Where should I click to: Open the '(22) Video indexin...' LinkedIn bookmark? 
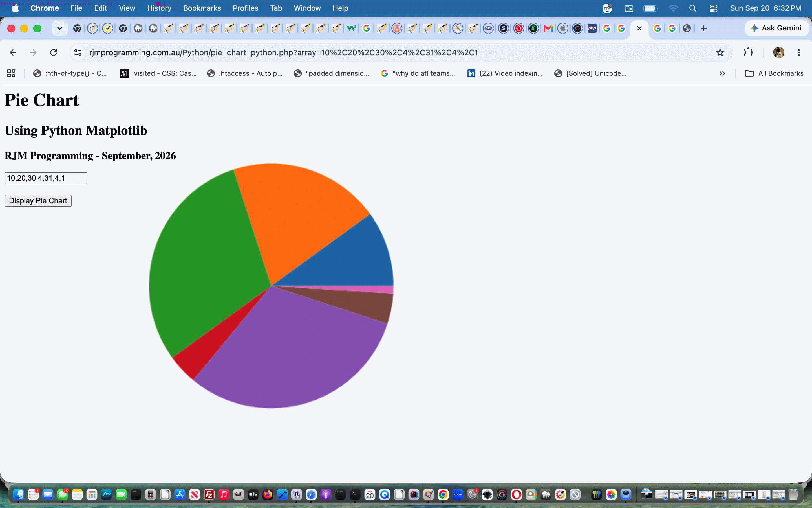(x=505, y=73)
